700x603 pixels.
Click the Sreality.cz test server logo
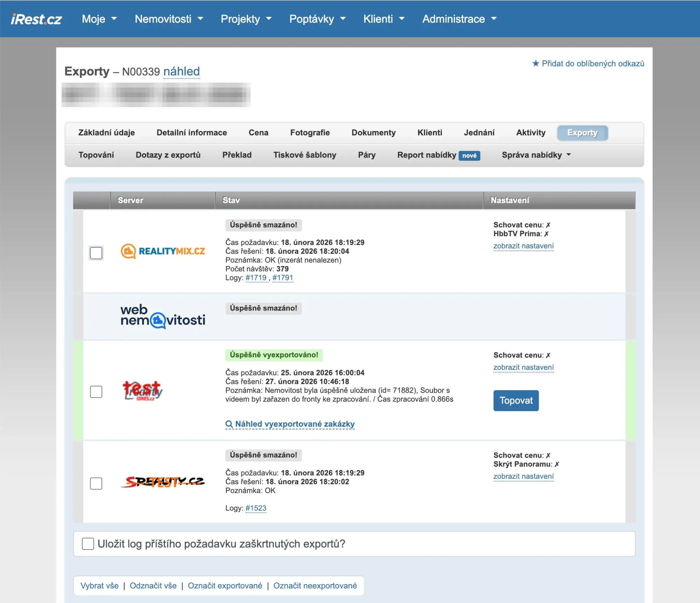pos(163,482)
